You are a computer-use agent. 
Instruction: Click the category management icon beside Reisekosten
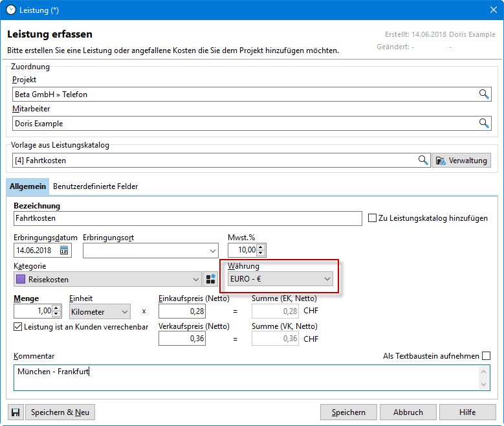click(x=210, y=280)
